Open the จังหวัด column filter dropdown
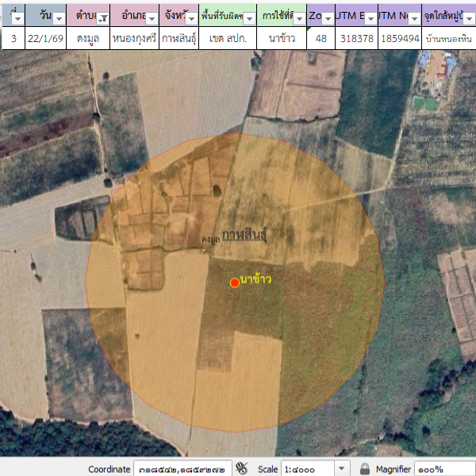The image size is (476, 476). tap(190, 17)
